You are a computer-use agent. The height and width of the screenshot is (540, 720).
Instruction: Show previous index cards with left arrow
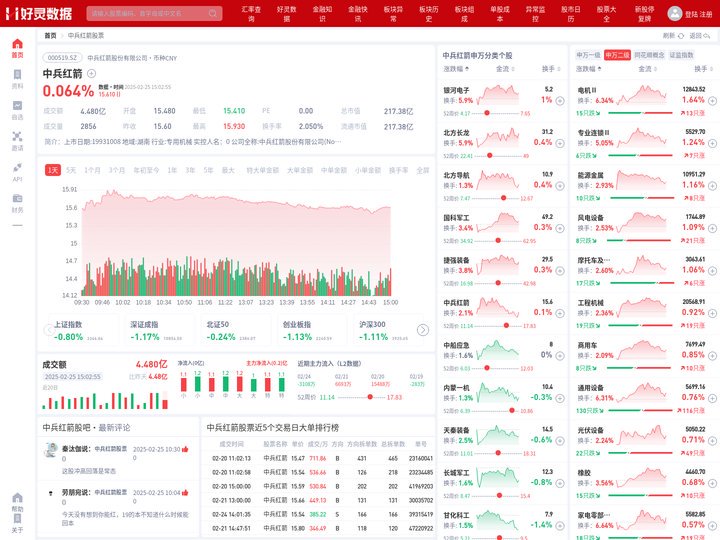[49, 330]
